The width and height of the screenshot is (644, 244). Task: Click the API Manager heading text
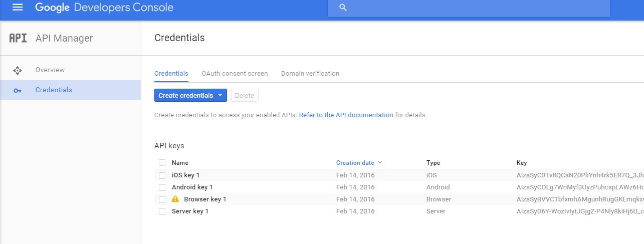coord(64,38)
